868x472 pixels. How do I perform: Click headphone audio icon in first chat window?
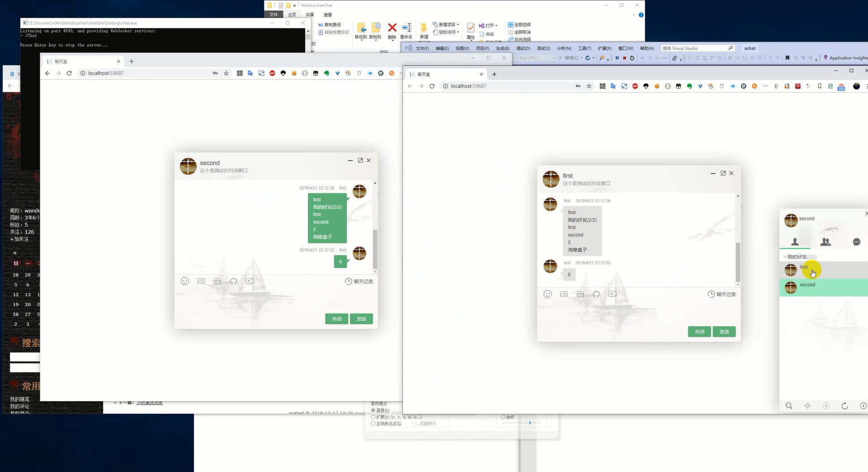596,294
